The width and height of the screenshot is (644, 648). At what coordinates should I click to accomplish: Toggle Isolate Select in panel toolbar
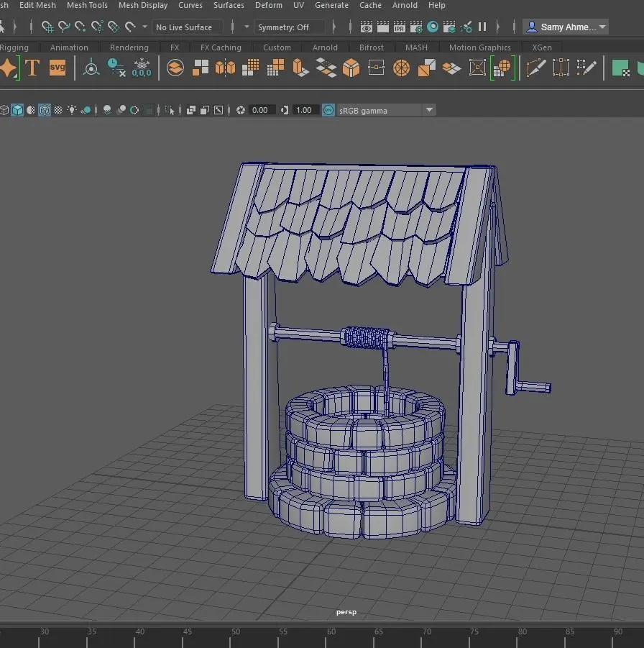(170, 110)
